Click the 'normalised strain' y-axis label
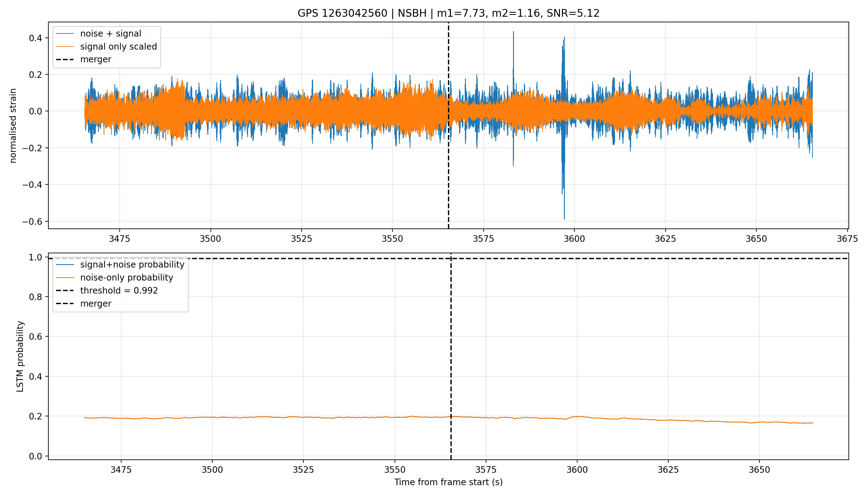Screen dimensions: 868x496 (x=13, y=125)
